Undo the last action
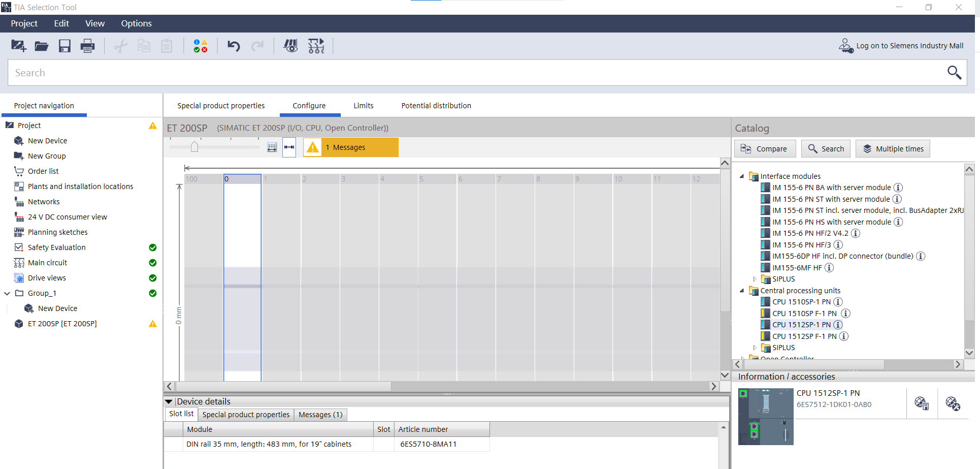The height and width of the screenshot is (469, 980). pyautogui.click(x=234, y=46)
